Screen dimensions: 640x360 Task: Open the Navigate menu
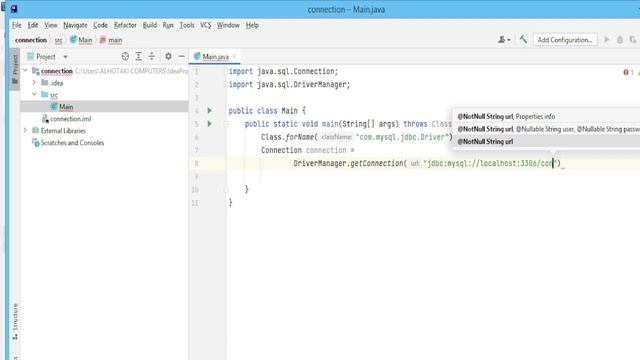click(x=75, y=25)
